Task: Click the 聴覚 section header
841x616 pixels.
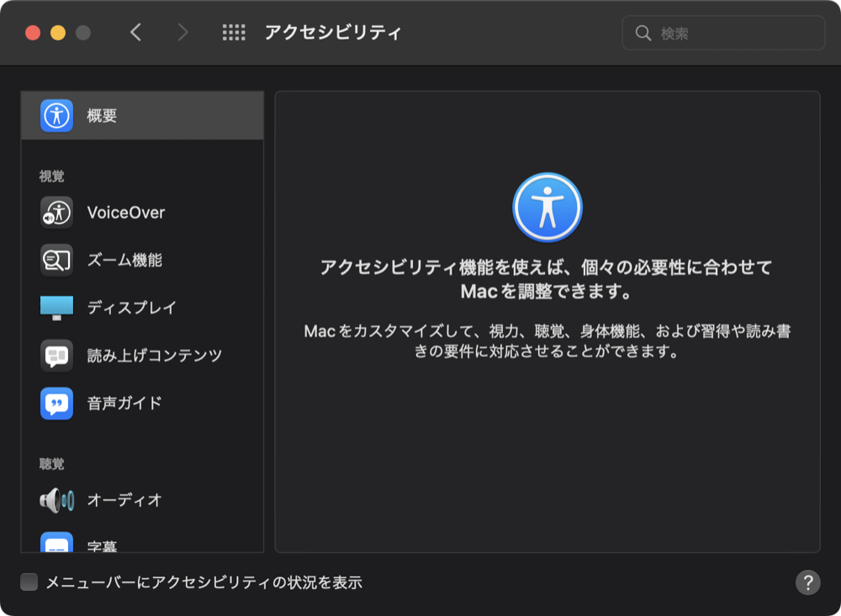Action: (51, 464)
